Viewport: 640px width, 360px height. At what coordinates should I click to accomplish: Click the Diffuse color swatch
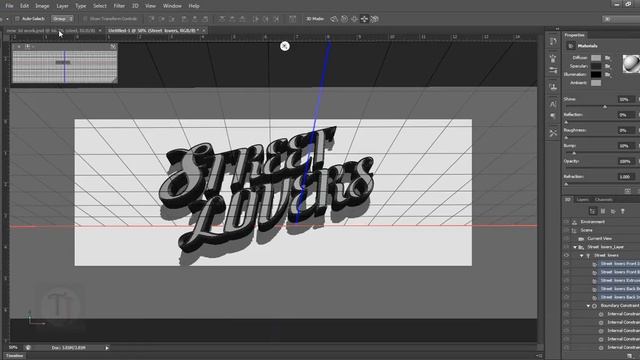[596, 58]
